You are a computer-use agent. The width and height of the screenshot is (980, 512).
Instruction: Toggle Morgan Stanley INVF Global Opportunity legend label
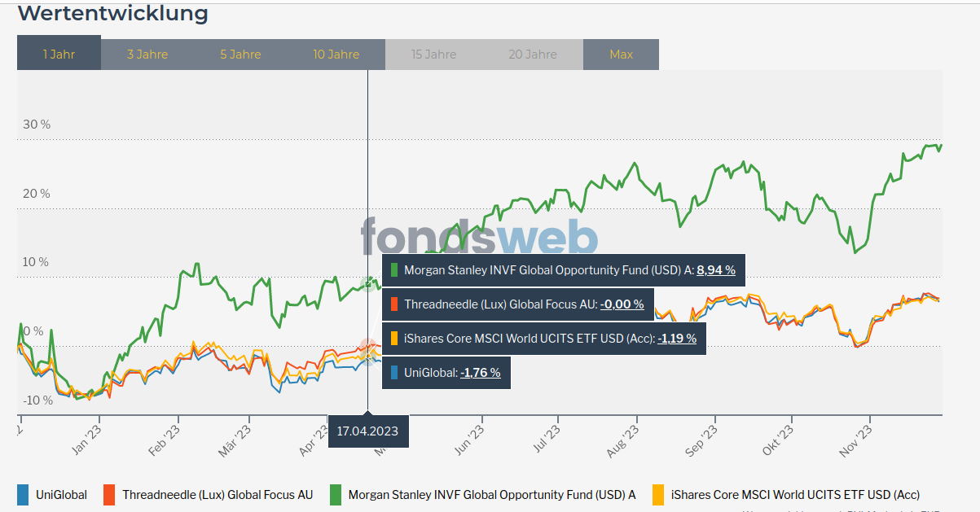[491, 494]
